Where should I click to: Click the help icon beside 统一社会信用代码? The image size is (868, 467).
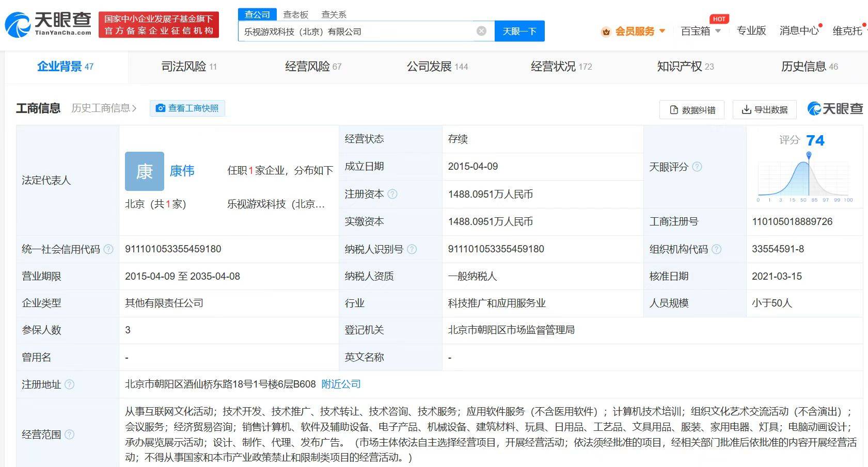pyautogui.click(x=108, y=249)
